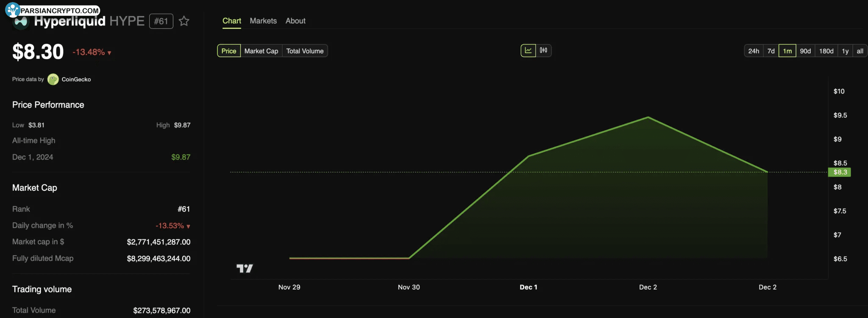Click the Nov 30 date axis label
Viewport: 868px width, 318px height.
(409, 287)
